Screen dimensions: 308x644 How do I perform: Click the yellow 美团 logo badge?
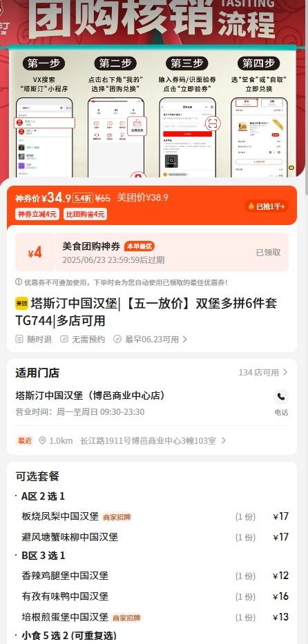tap(22, 304)
